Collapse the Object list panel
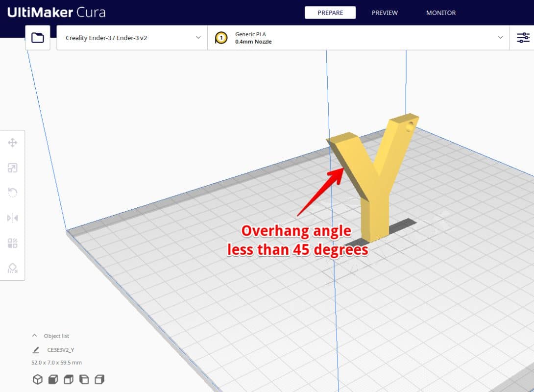Screen dimensions: 534x392 click(x=34, y=336)
